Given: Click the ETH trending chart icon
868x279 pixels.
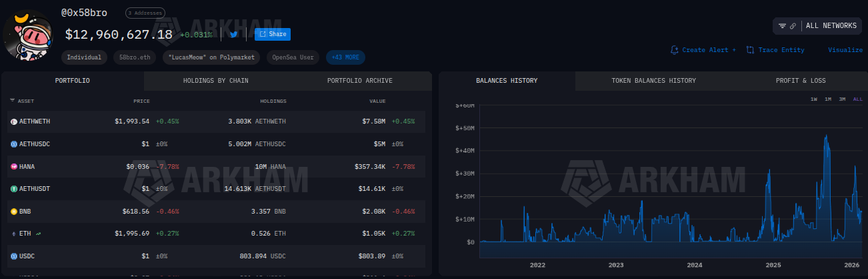Looking at the screenshot, I should click(39, 234).
